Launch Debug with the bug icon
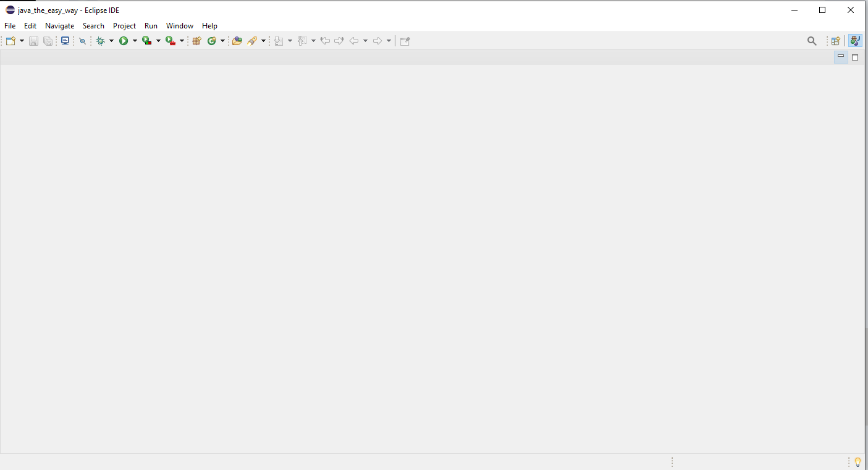The image size is (868, 470). pyautogui.click(x=100, y=41)
